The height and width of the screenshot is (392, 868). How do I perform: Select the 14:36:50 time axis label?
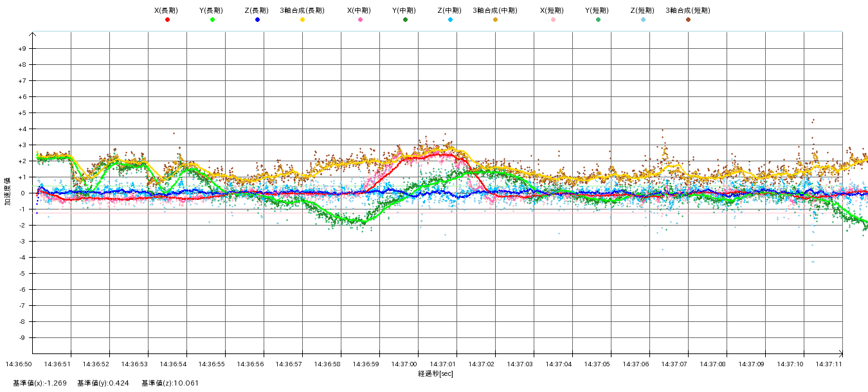tap(19, 364)
